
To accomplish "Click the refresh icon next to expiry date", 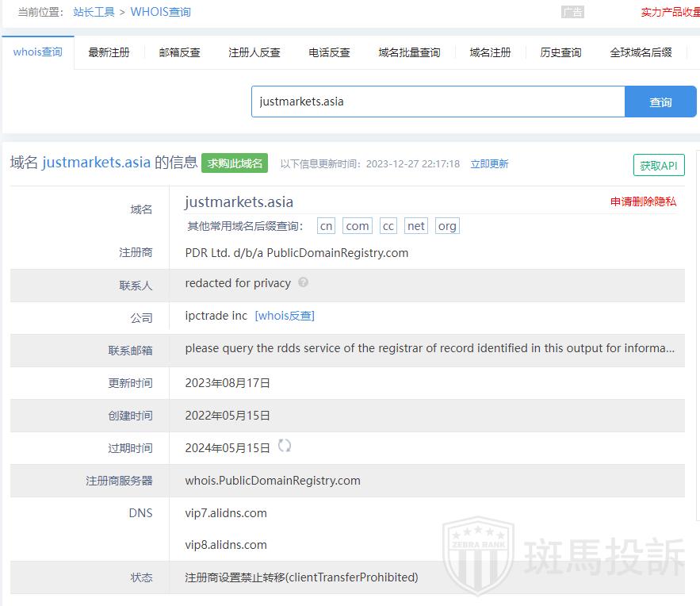I will point(285,446).
